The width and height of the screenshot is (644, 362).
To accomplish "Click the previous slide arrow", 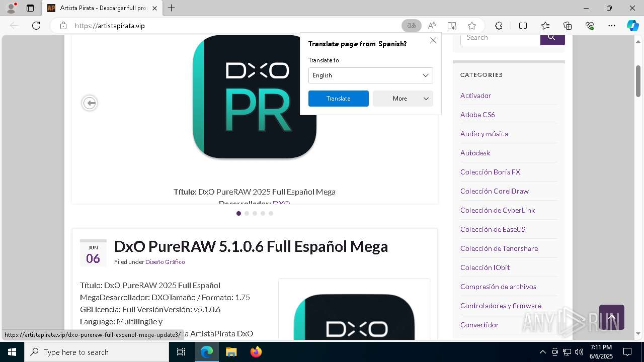I will point(90,103).
